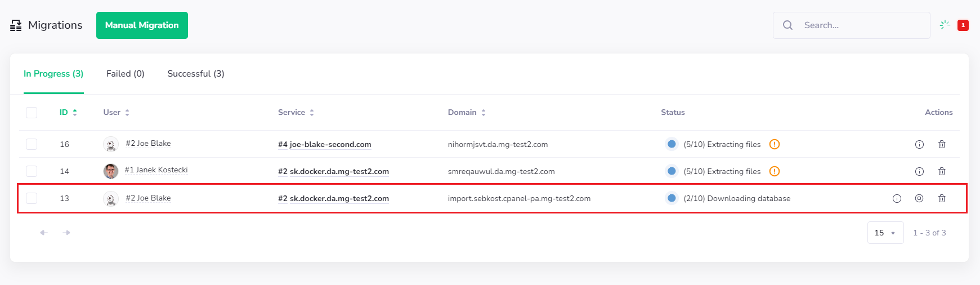
Task: Click Joe Blake avatar in row 13
Action: tap(111, 198)
